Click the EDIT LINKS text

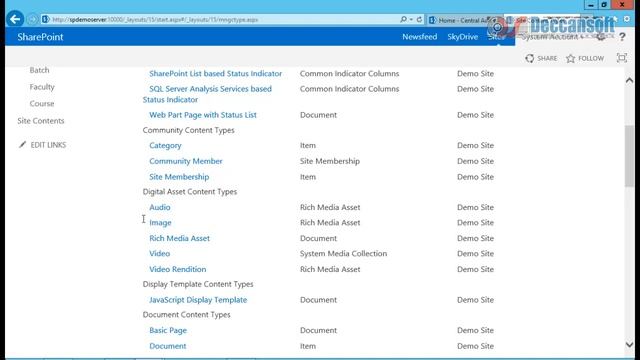(x=48, y=145)
